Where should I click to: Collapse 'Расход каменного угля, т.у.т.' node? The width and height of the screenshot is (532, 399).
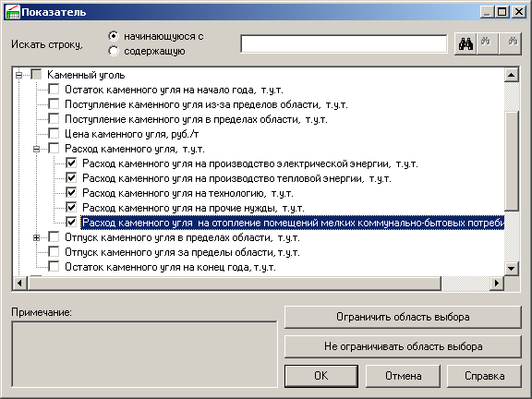(x=36, y=149)
